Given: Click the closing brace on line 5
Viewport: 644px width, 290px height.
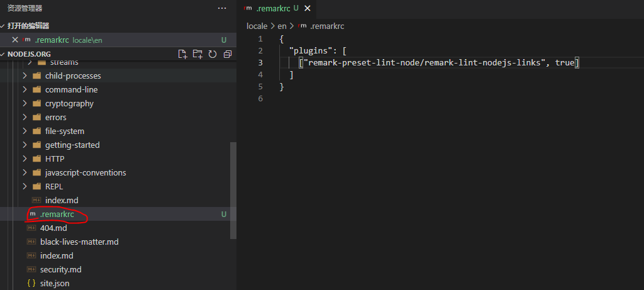Looking at the screenshot, I should [281, 87].
